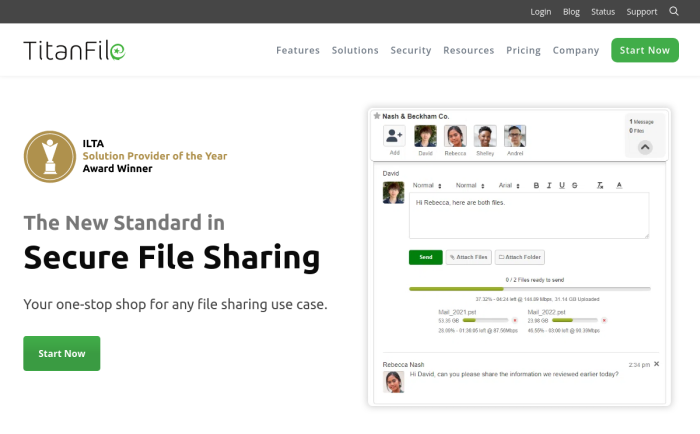Toggle italic formatting in message editor
Screen dimensions: 700x434
549,185
